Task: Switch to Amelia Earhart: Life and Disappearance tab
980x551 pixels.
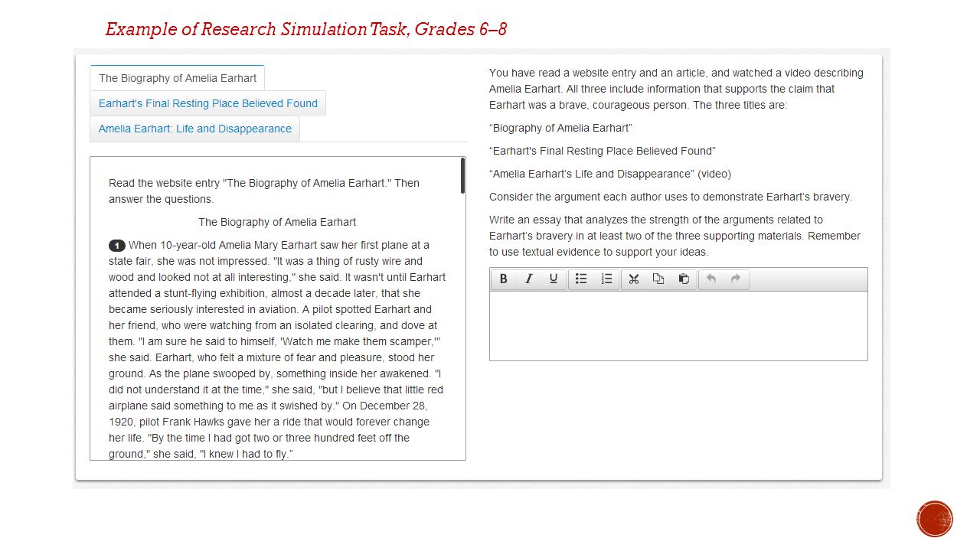Action: (195, 129)
